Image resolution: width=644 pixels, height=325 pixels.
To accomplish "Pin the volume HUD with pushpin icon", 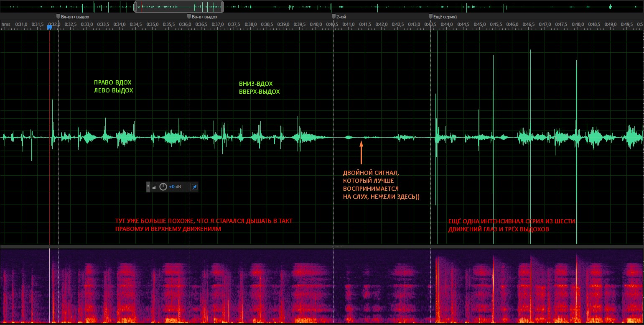I will [194, 187].
